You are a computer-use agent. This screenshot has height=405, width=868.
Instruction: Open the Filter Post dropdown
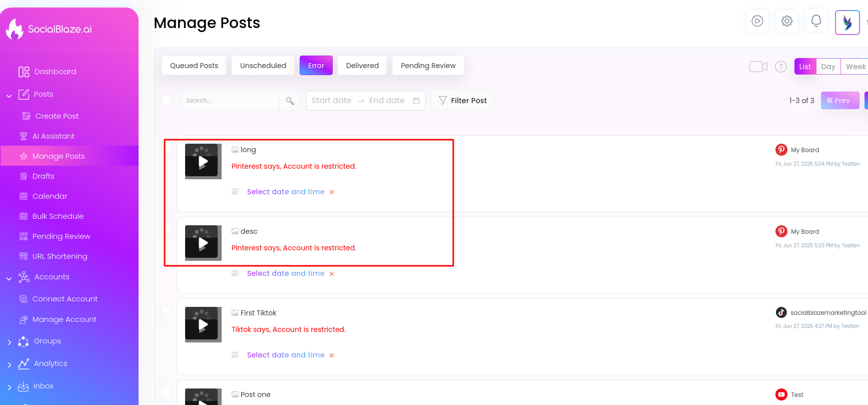(463, 101)
